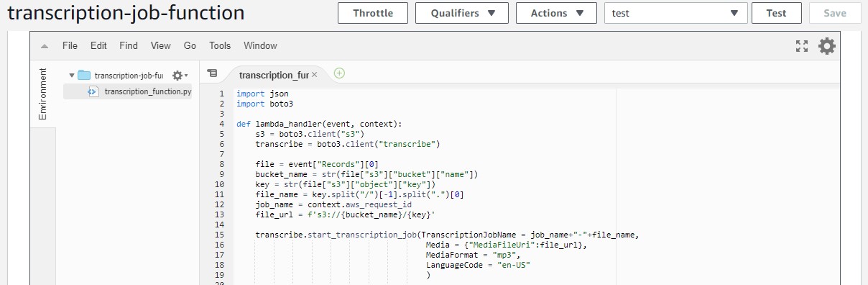Open the File menu

[x=70, y=45]
